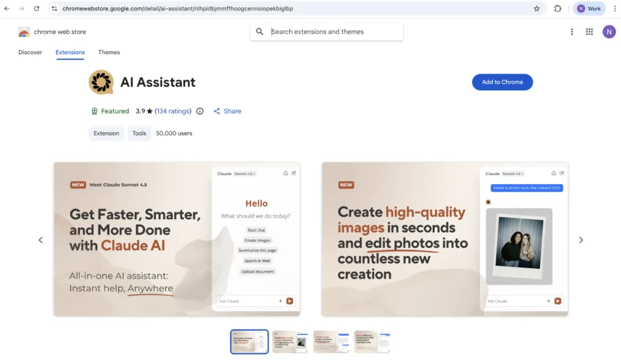Viewport: 621px width, 364px height.
Task: Bookmark this page with the star icon
Action: pos(537,8)
